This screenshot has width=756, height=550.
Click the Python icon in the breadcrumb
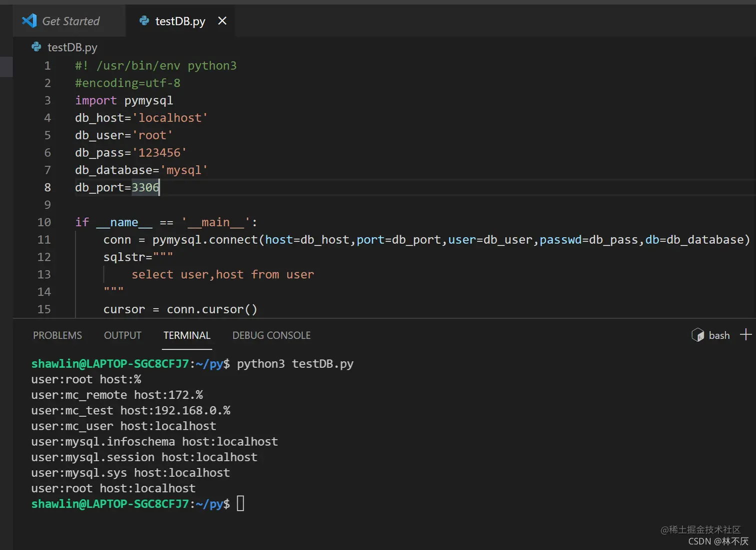(x=36, y=47)
